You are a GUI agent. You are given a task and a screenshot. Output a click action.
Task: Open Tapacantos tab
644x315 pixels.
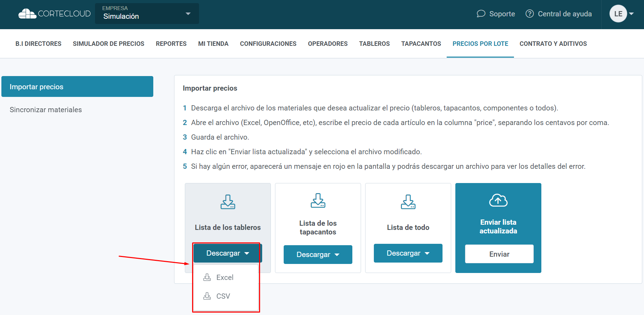[x=421, y=44]
